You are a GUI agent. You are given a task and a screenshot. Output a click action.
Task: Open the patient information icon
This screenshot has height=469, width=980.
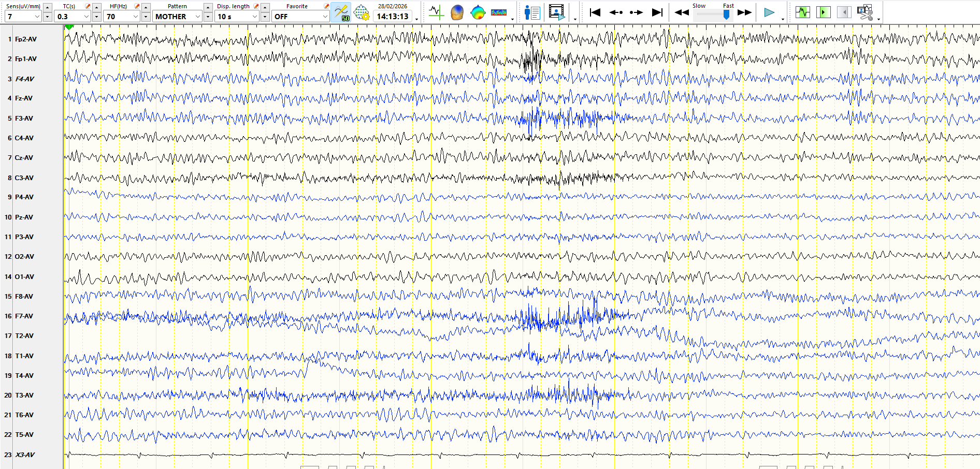point(532,12)
